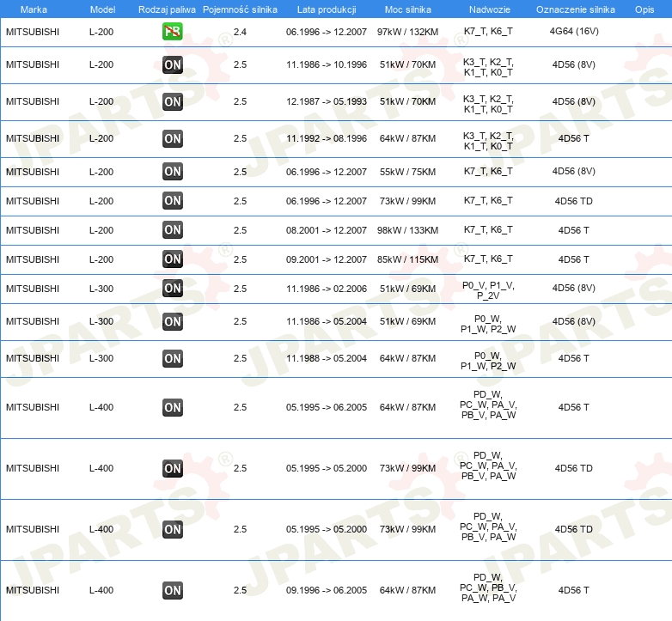Click L-400 model in 09.1996 -> 06.2005 row

click(x=101, y=590)
